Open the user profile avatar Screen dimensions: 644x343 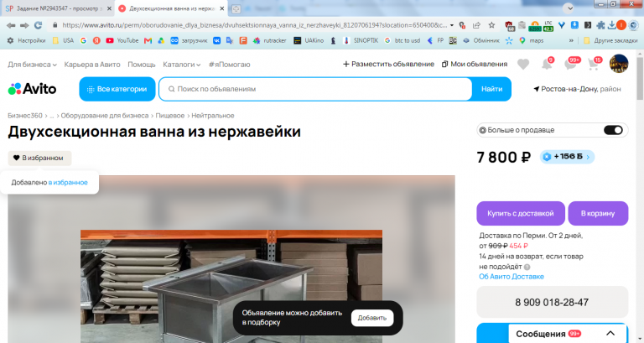pos(619,64)
